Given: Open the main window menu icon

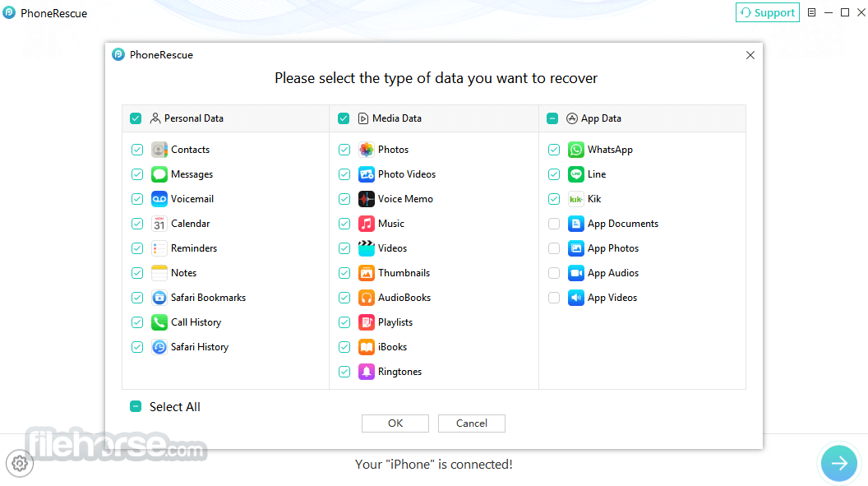Looking at the screenshot, I should coord(811,12).
